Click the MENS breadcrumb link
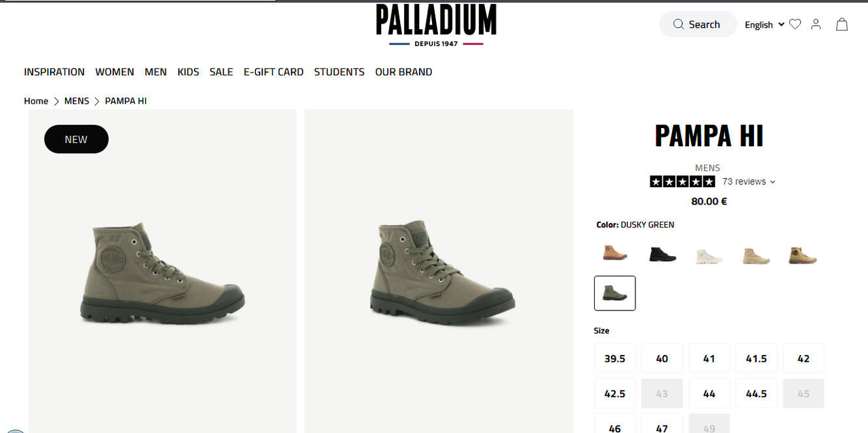The image size is (868, 433). click(x=77, y=101)
